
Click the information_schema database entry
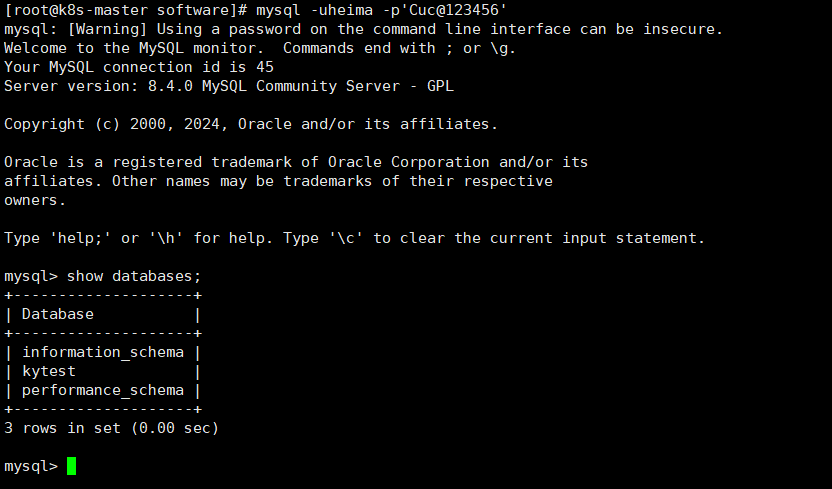coord(103,352)
